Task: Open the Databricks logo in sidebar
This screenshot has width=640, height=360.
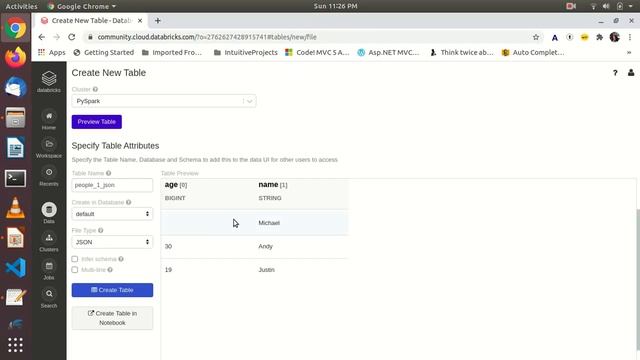Action: [x=49, y=81]
